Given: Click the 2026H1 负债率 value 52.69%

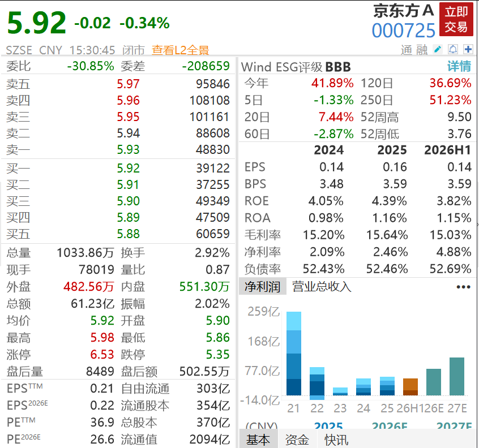Looking at the screenshot, I should (x=450, y=269).
